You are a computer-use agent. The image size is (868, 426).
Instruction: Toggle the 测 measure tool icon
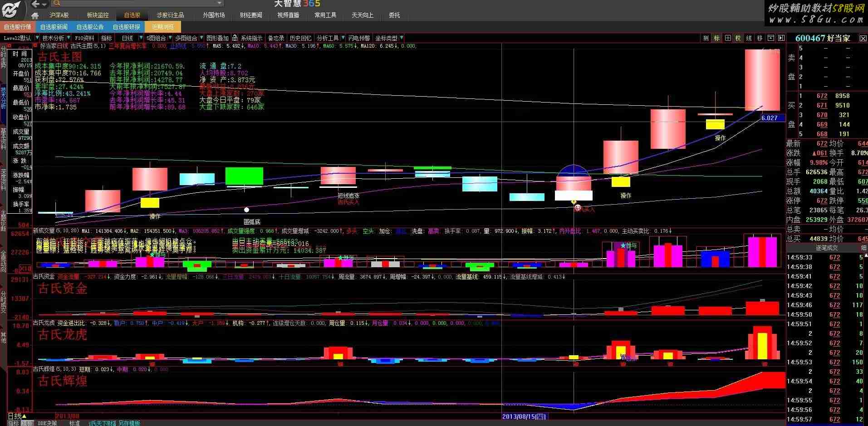[706, 38]
